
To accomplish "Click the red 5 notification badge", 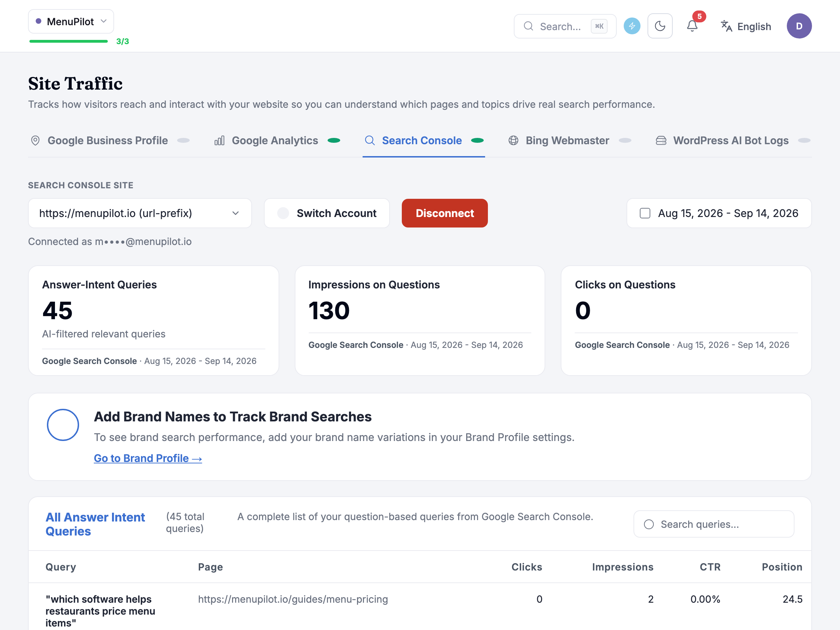I will pos(699,16).
